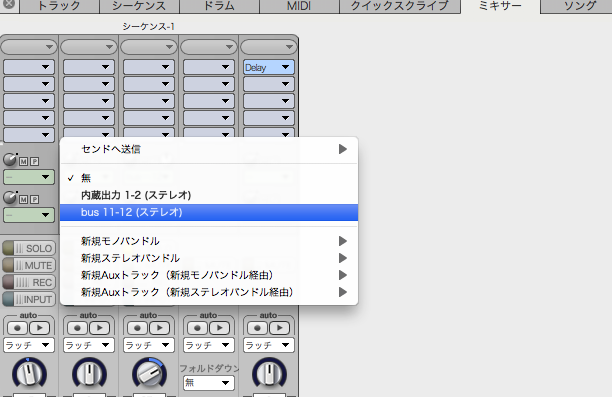The image size is (612, 397).
Task: Open the pill-shaped dropdown atop the first strip
Action: (x=28, y=47)
